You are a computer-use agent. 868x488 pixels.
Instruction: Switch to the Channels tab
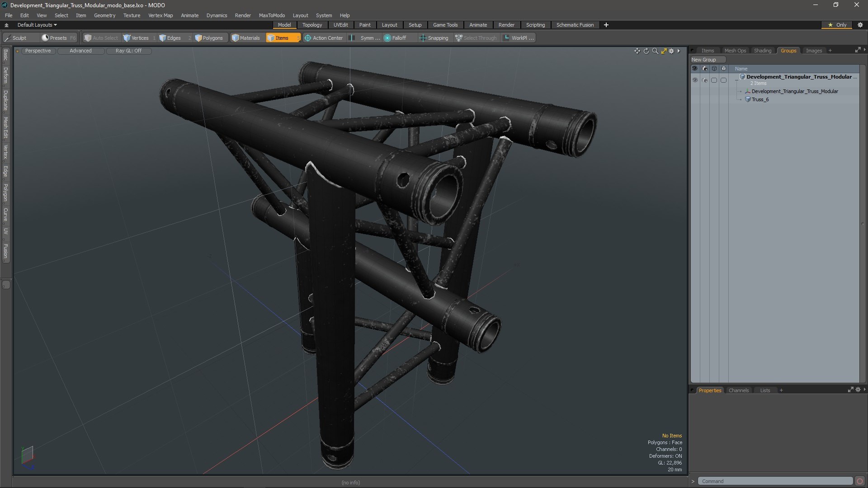pos(739,390)
